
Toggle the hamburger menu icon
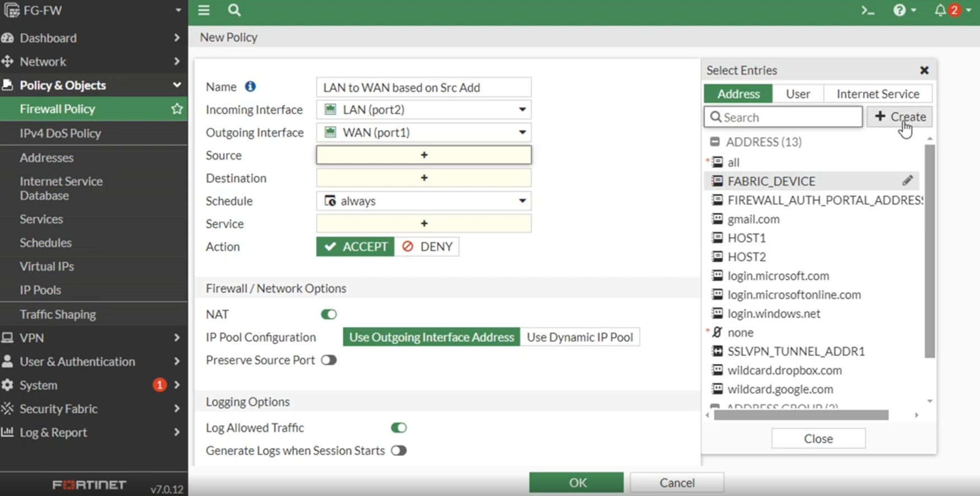click(204, 10)
